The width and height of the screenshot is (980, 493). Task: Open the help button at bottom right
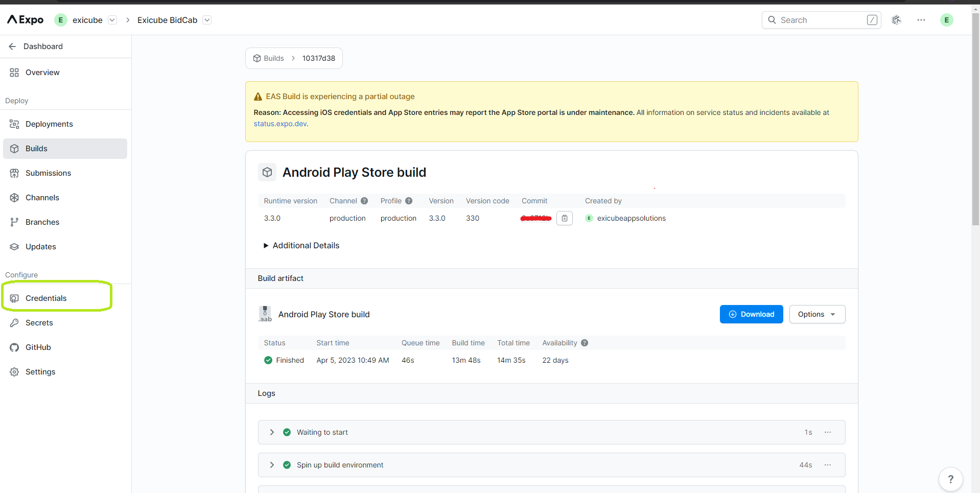click(x=950, y=479)
